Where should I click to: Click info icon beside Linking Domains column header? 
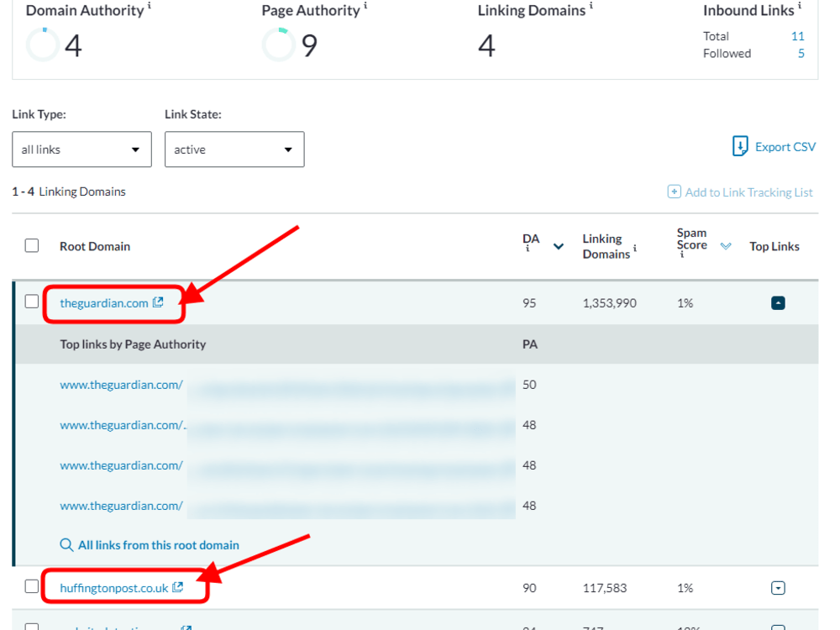(635, 248)
